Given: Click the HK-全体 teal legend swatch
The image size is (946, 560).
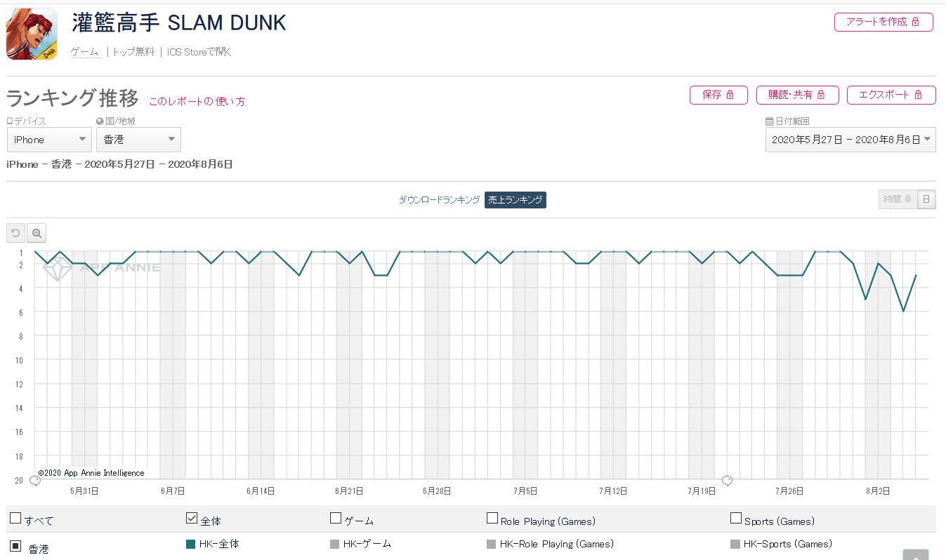Looking at the screenshot, I should [x=190, y=544].
